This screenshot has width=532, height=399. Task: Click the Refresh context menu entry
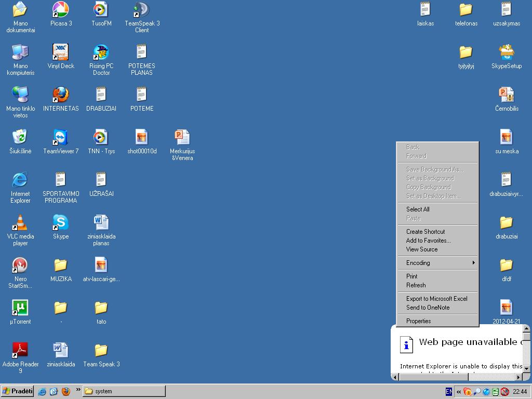tap(437, 285)
